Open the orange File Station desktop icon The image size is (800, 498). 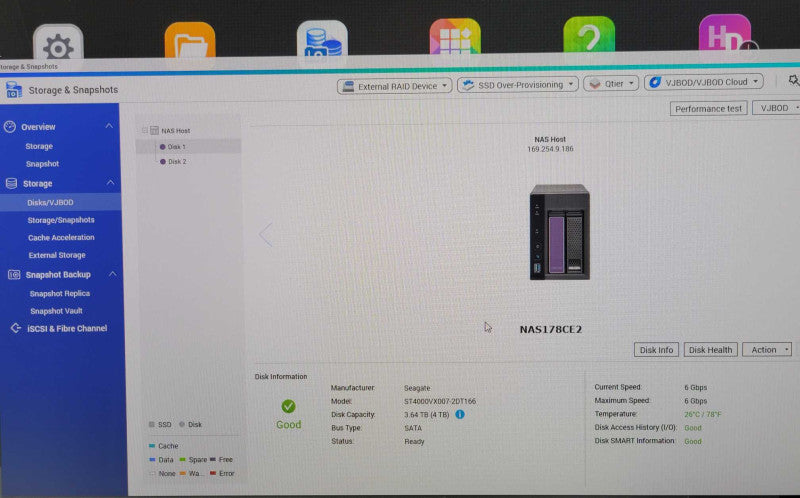pos(190,40)
